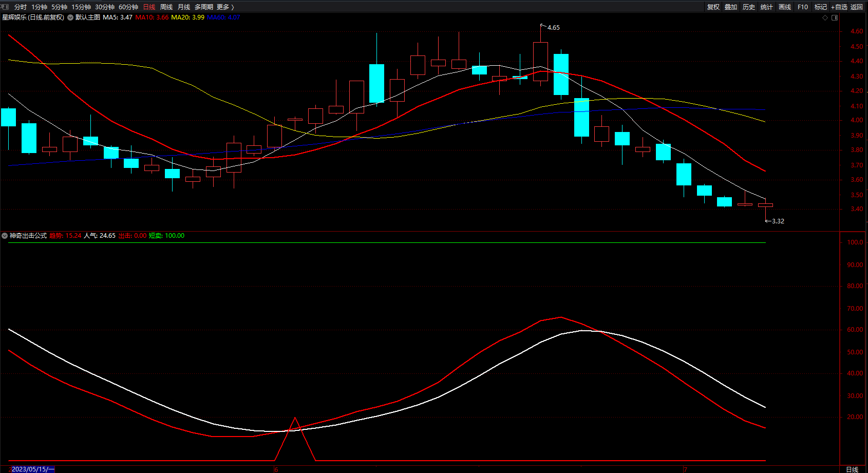Click the 20.00 indicator axis label

coord(855,417)
